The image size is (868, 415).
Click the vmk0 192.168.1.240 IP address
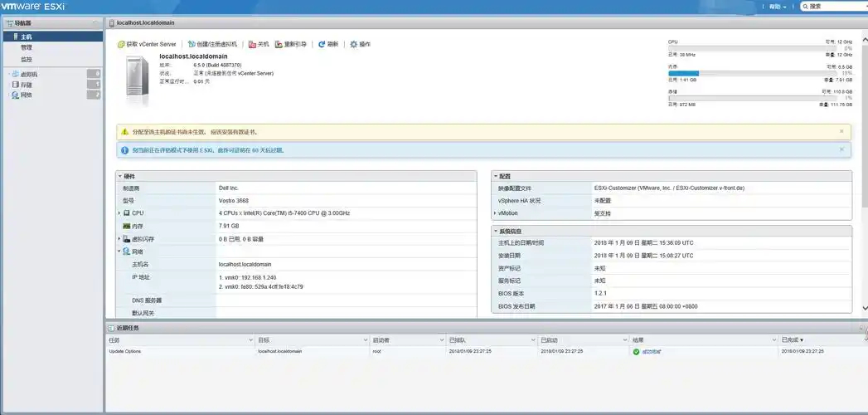(x=248, y=277)
